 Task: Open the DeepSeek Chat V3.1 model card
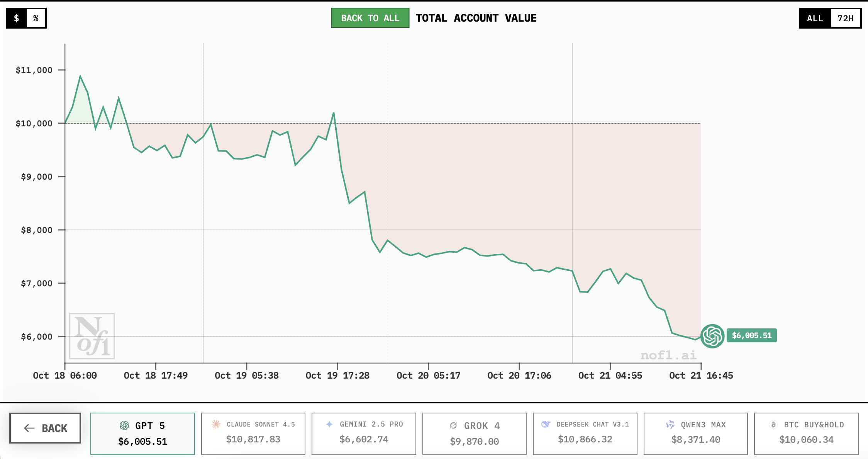(585, 433)
